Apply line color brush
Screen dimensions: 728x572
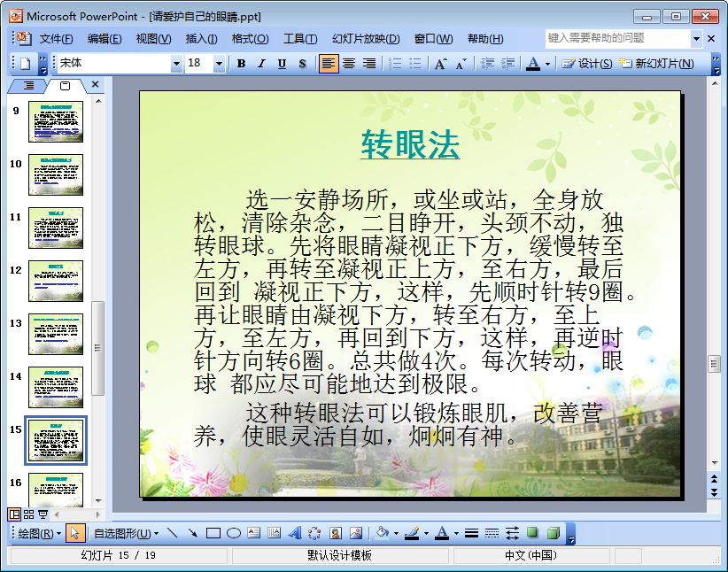(x=413, y=533)
